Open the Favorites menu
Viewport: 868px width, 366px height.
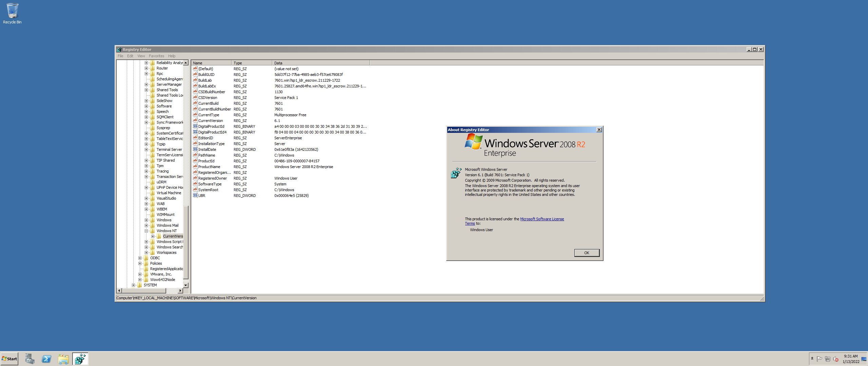156,56
